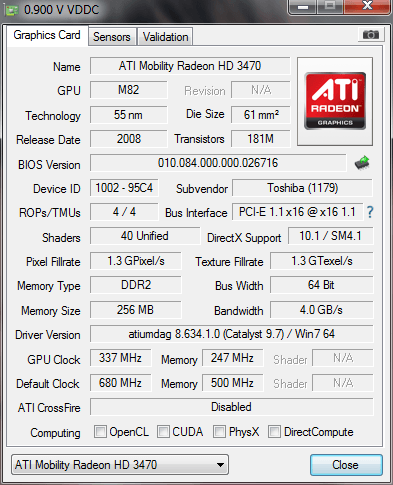Click the Default Clock value 680 MHz
393x485 pixels.
120,383
